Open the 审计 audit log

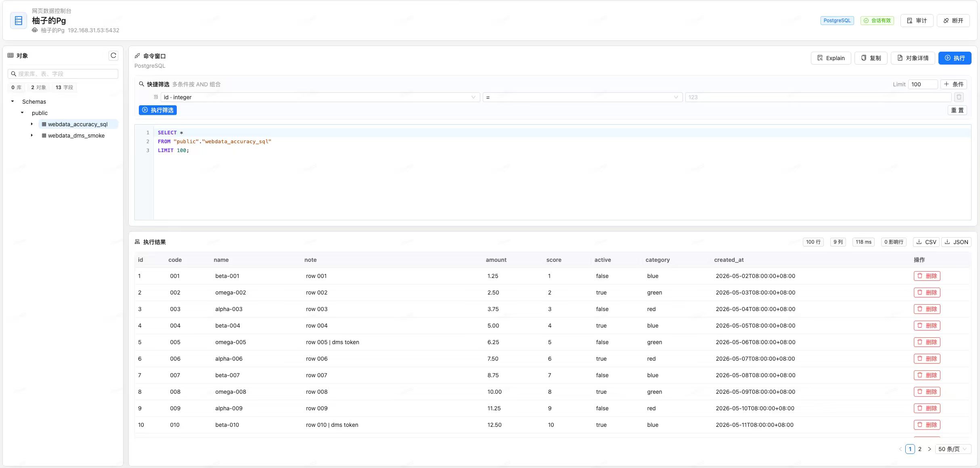[x=917, y=21]
